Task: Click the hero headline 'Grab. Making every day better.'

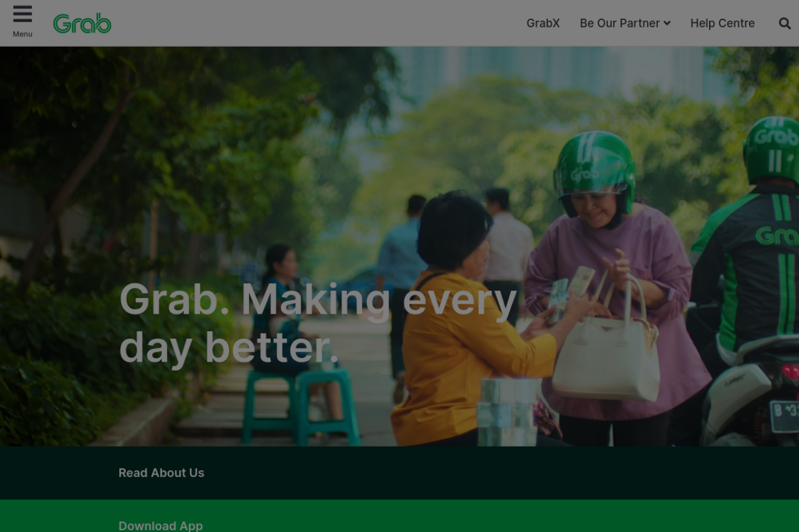Action: (x=318, y=323)
